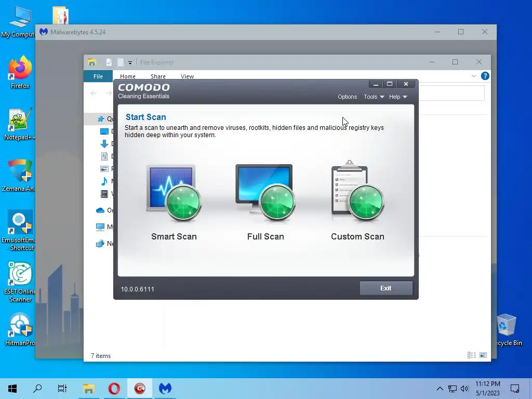Viewport: 532px width, 399px height.
Task: Open HitmanPro desktop shortcut
Action: [20, 329]
